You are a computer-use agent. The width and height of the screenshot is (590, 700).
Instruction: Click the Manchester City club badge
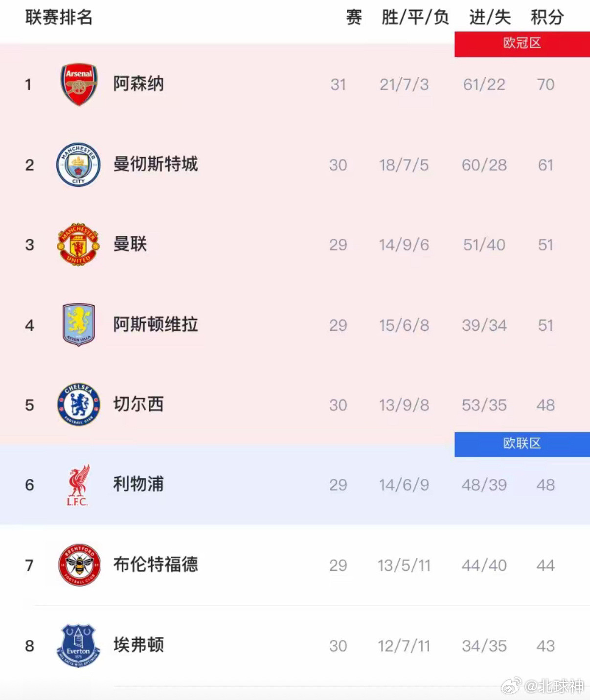pyautogui.click(x=79, y=165)
